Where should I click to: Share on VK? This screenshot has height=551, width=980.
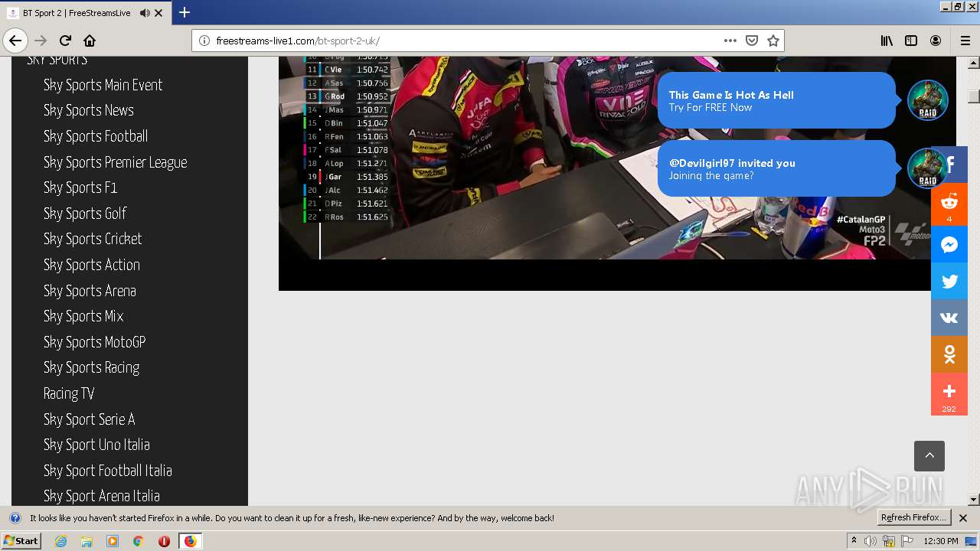click(949, 318)
